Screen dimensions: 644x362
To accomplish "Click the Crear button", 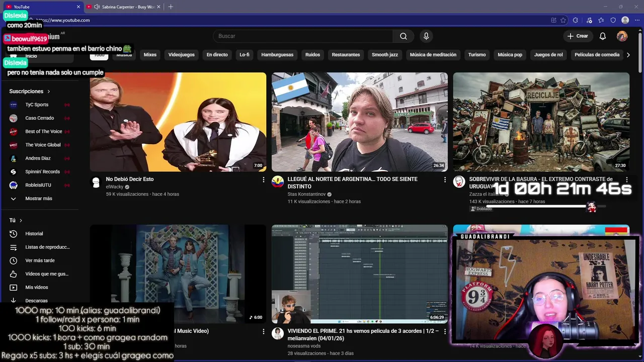I will pyautogui.click(x=578, y=36).
